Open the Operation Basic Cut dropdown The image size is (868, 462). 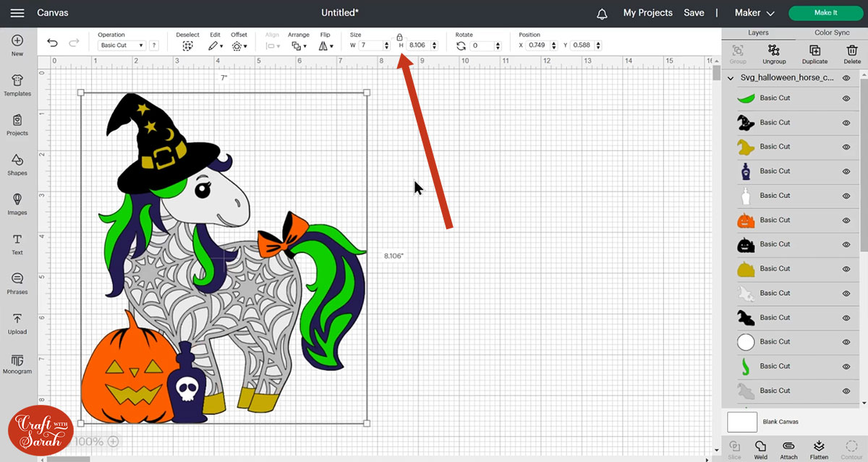(122, 46)
